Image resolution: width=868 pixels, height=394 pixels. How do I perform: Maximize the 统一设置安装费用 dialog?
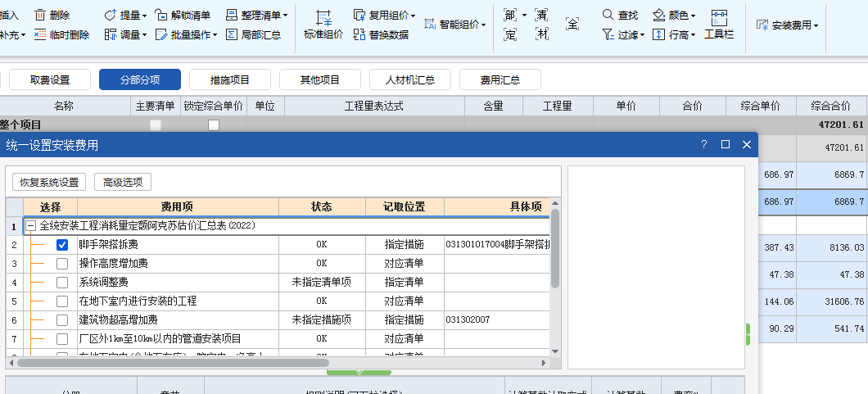(x=726, y=144)
